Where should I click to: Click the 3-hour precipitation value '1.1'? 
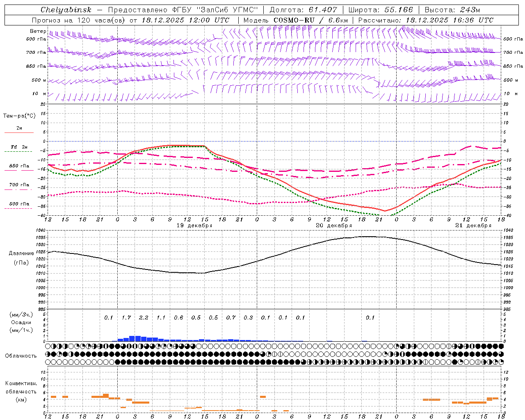(161, 317)
